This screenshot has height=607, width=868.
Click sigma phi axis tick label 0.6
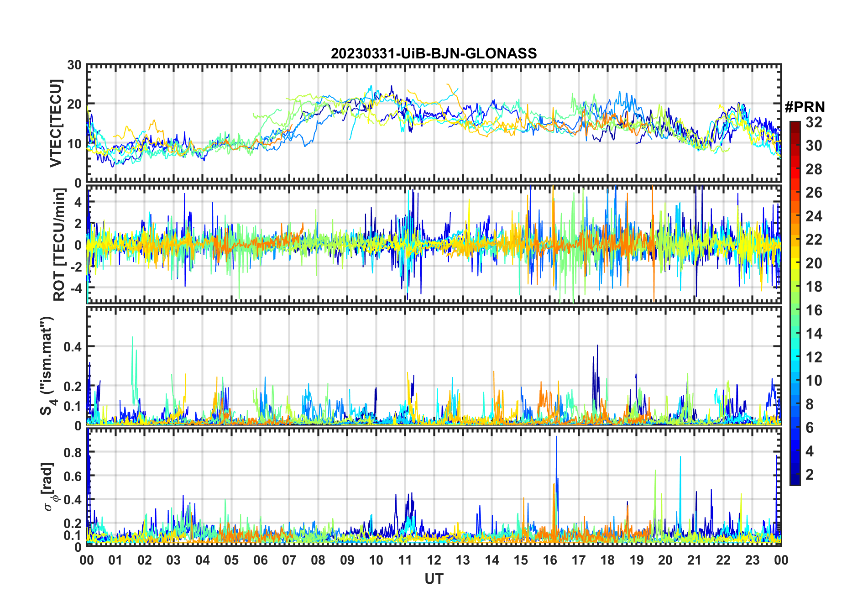click(73, 476)
